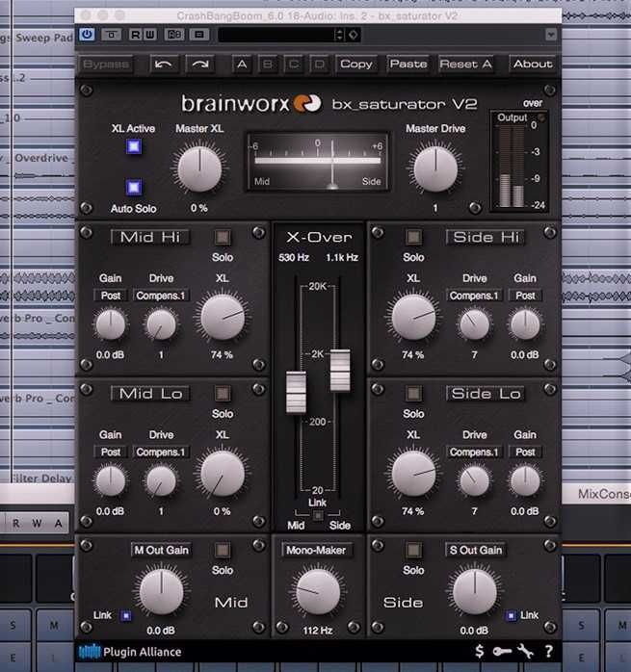Click the 530 Hz crossover value

pyautogui.click(x=294, y=258)
